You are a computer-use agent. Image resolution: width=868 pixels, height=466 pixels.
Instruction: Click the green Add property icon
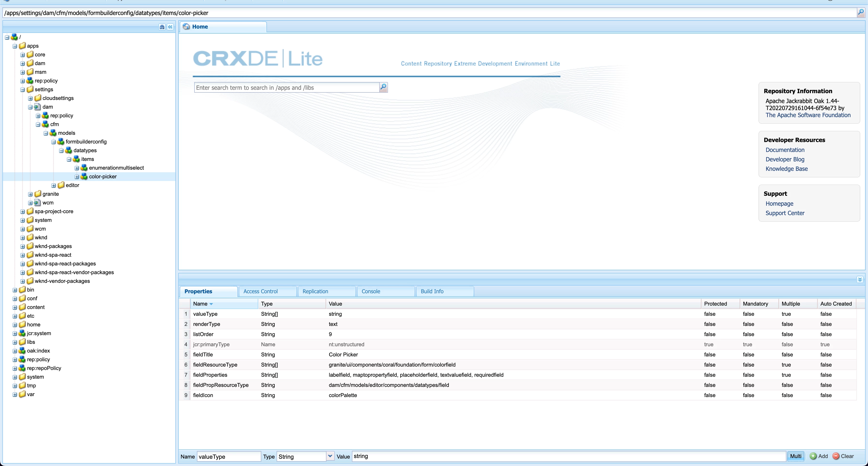pos(813,456)
